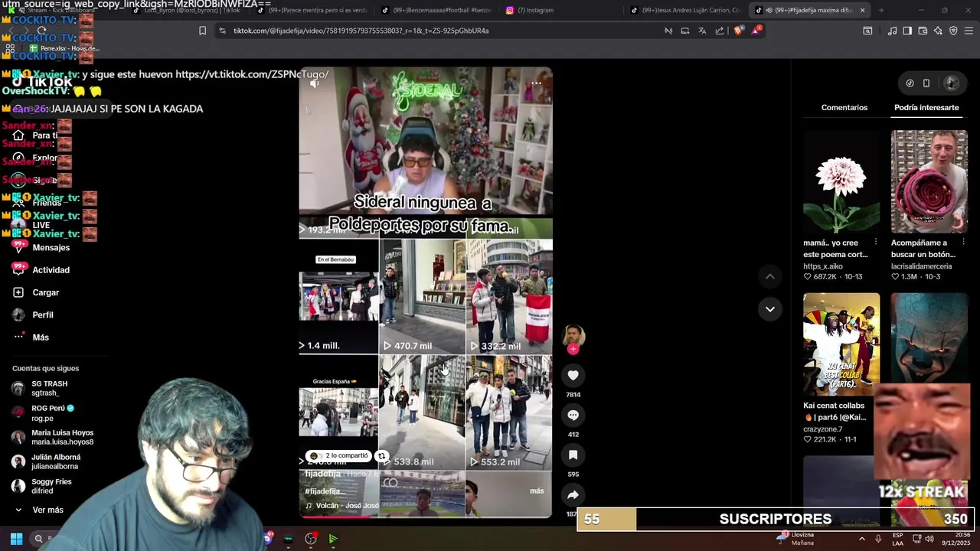980x551 pixels.
Task: Open Brave Rewards triangle icon
Action: (x=756, y=31)
